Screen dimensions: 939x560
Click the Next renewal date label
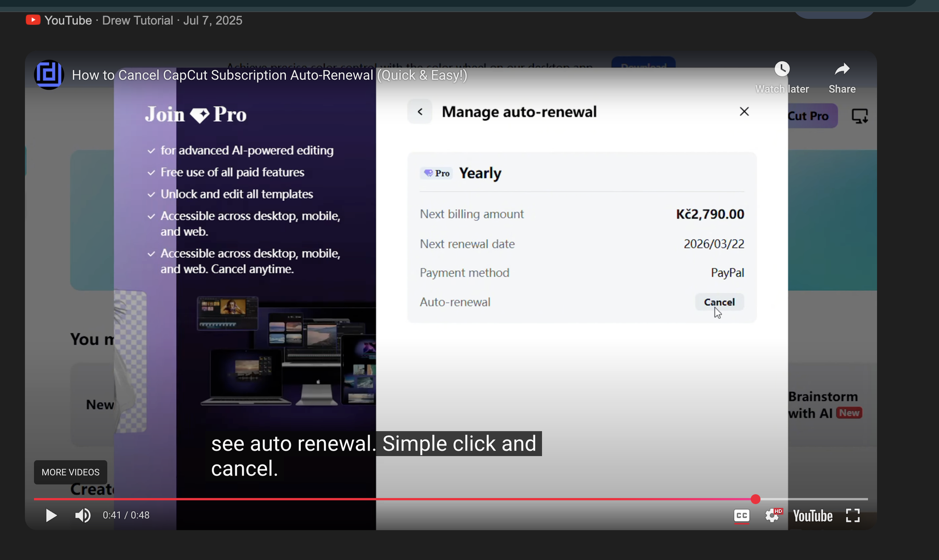coord(467,244)
